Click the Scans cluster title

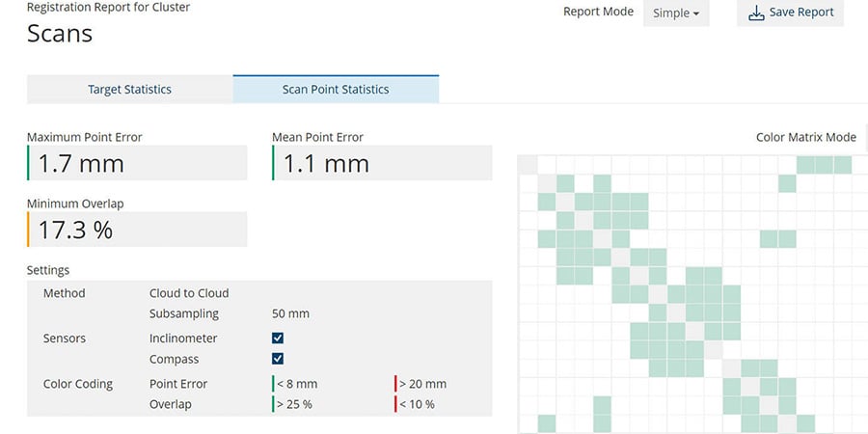coord(60,34)
